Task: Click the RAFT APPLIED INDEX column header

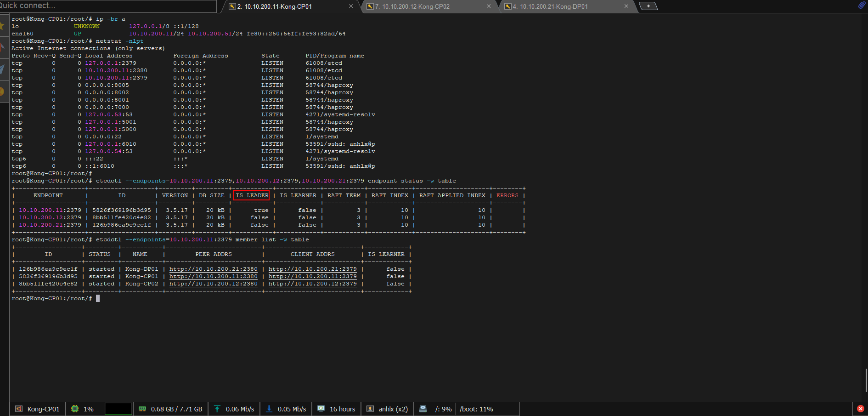Action: click(452, 195)
